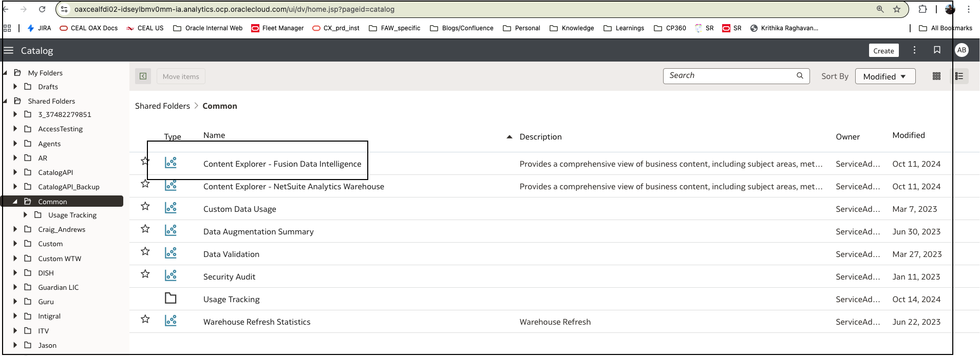
Task: Bookmark this page with the star in the address bar
Action: click(897, 9)
